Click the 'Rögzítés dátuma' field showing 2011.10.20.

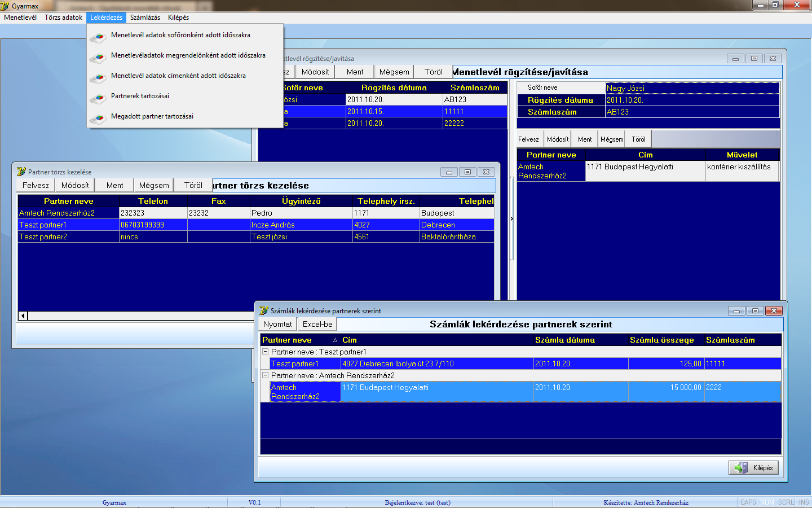point(692,100)
